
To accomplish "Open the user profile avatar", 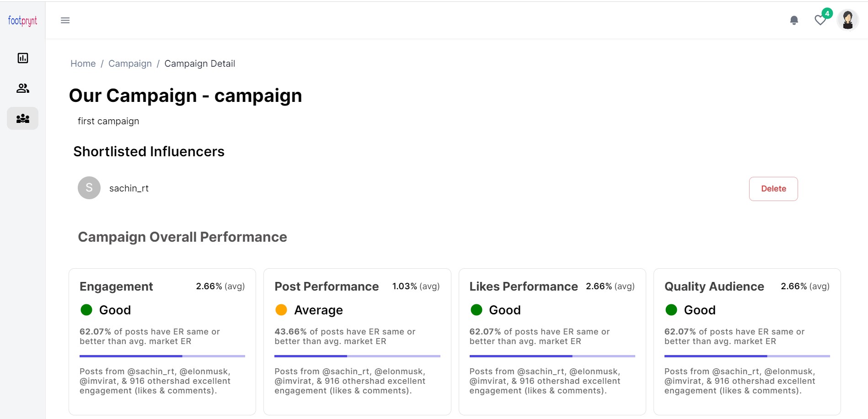I will coord(848,20).
